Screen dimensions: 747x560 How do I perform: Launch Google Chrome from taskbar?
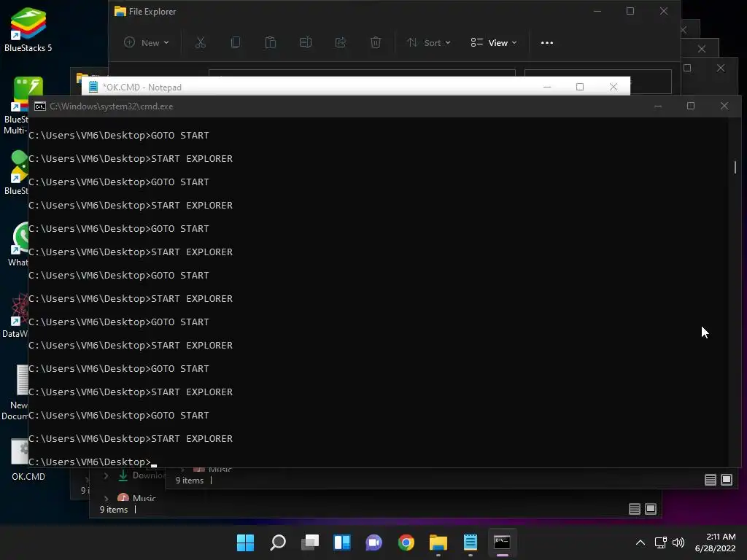tap(406, 542)
